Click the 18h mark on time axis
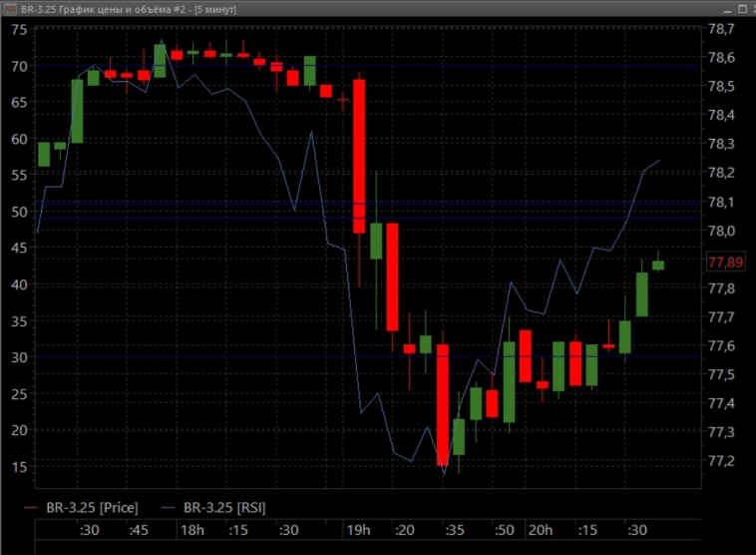This screenshot has width=756, height=555. [193, 530]
